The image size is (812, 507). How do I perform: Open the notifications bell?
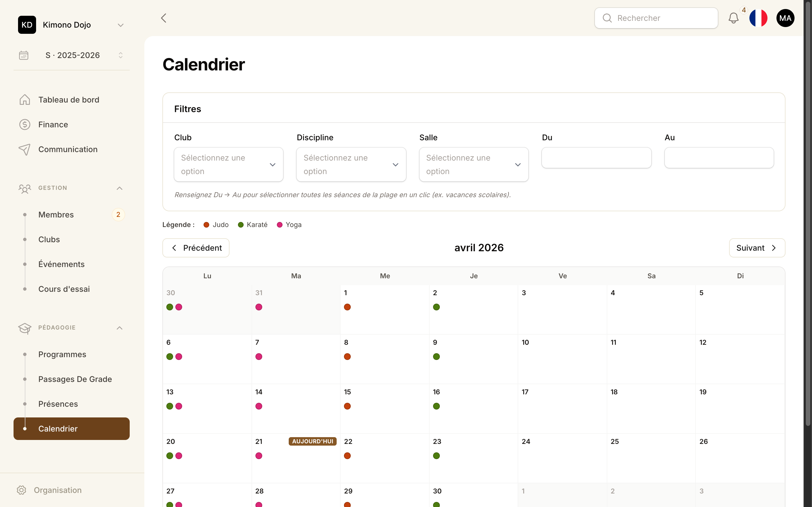733,18
